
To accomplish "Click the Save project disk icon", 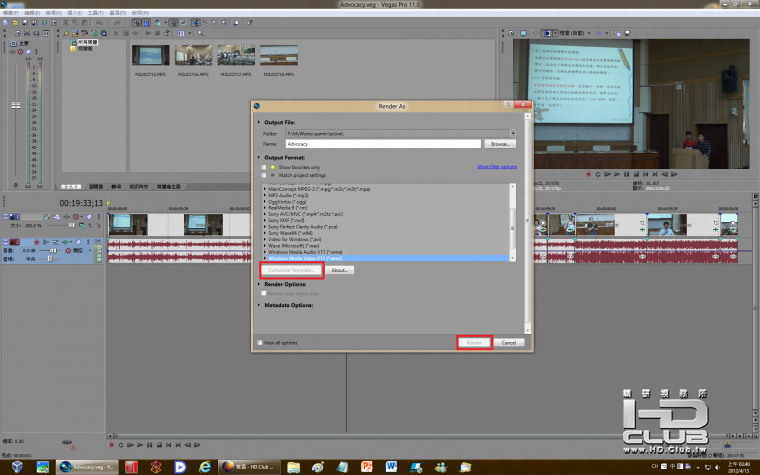I will coord(25,22).
